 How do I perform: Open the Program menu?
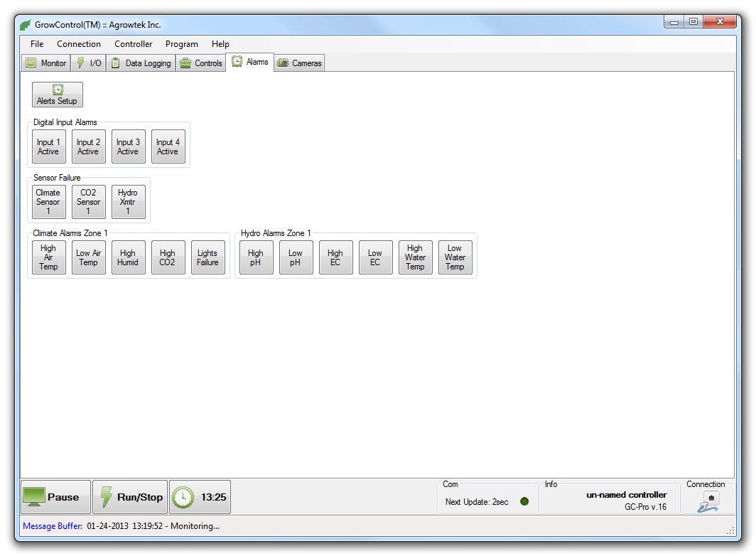click(x=181, y=44)
